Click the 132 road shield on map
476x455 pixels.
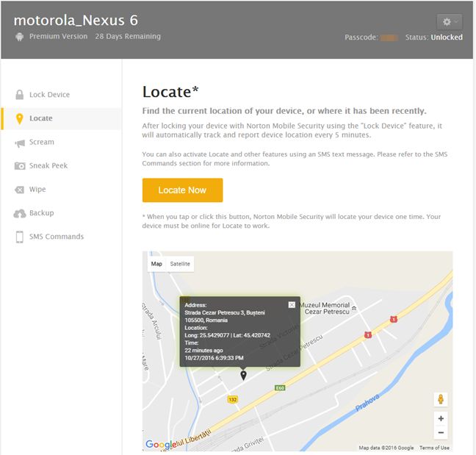click(x=233, y=399)
